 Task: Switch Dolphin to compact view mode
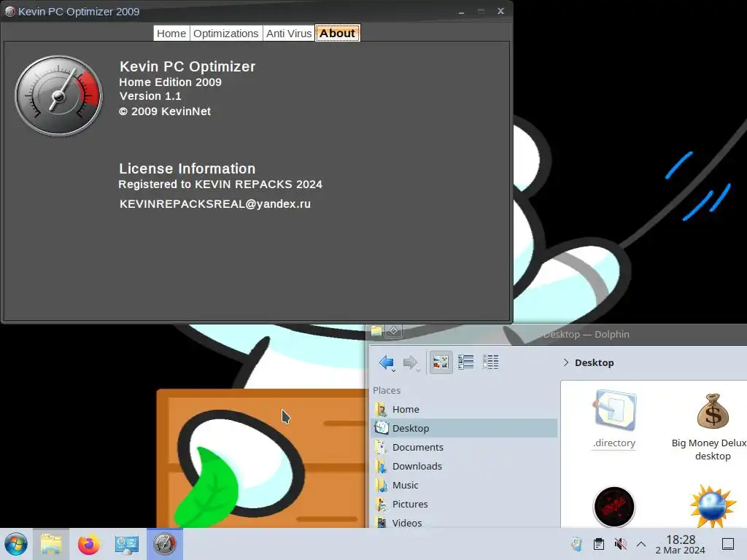tap(466, 362)
